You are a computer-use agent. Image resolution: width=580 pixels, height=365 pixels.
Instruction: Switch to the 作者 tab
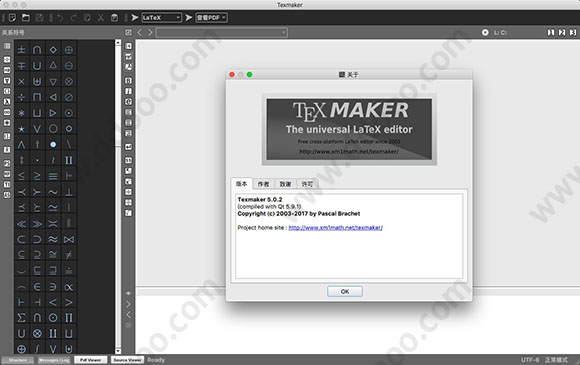[263, 184]
